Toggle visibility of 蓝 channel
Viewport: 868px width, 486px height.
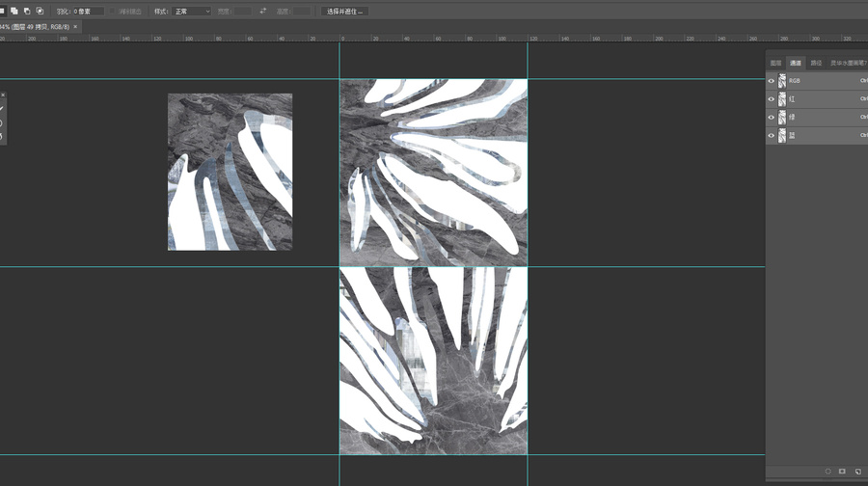click(x=772, y=136)
